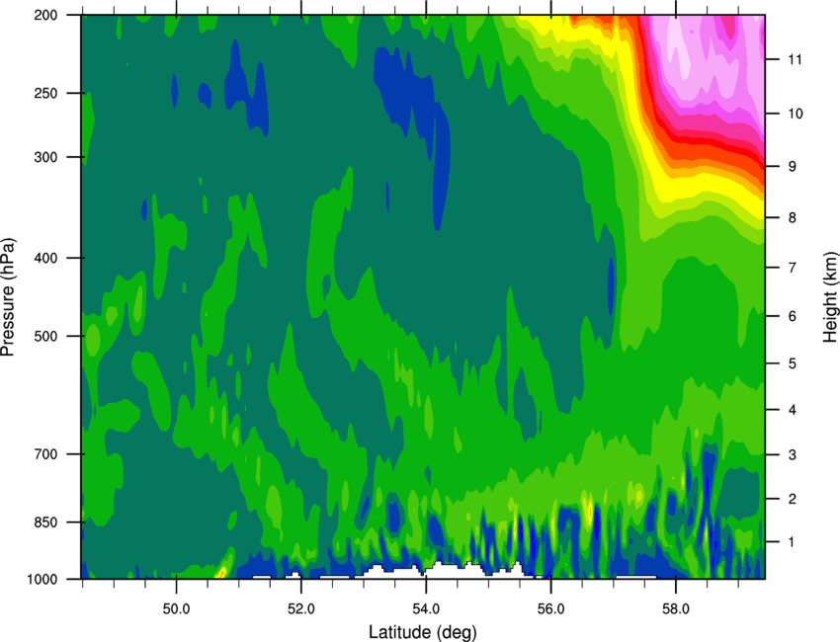Click the height label 6

point(792,316)
